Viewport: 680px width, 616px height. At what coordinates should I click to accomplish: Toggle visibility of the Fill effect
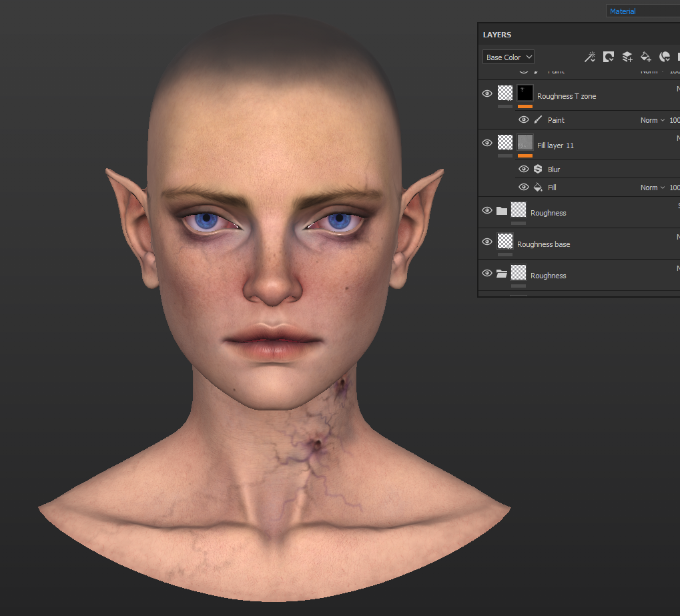coord(524,187)
